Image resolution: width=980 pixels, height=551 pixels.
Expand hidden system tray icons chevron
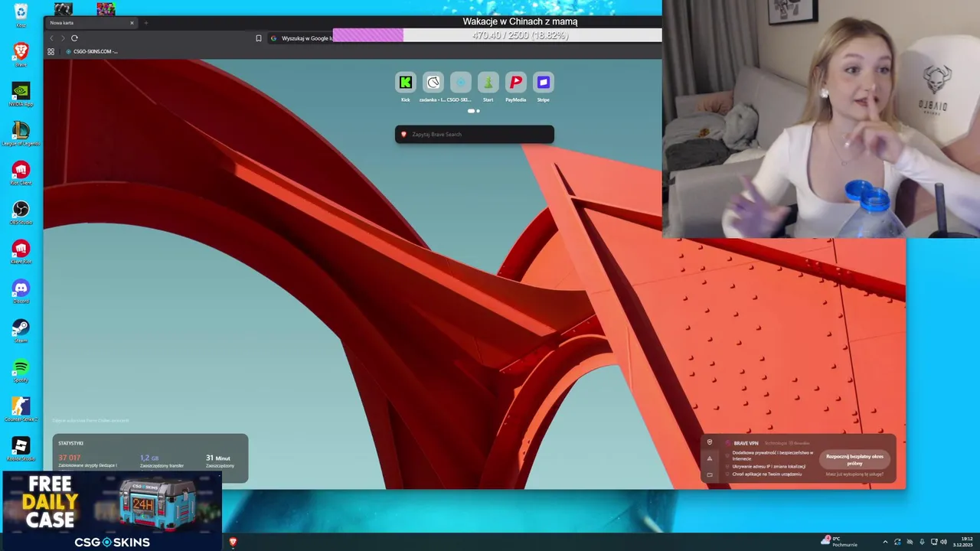coord(885,542)
